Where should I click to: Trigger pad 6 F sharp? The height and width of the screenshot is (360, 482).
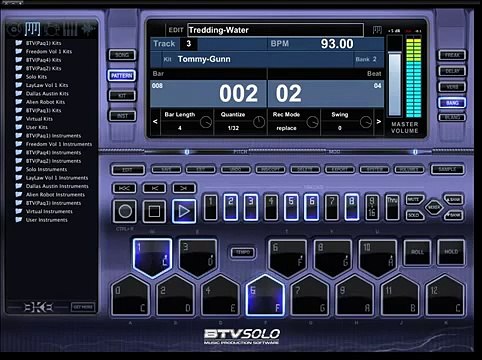287,257
